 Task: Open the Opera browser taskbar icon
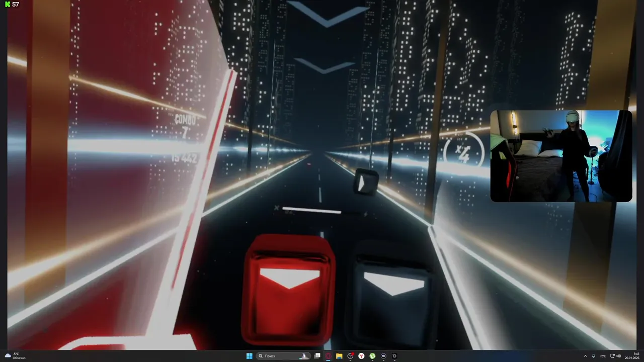[329, 356]
